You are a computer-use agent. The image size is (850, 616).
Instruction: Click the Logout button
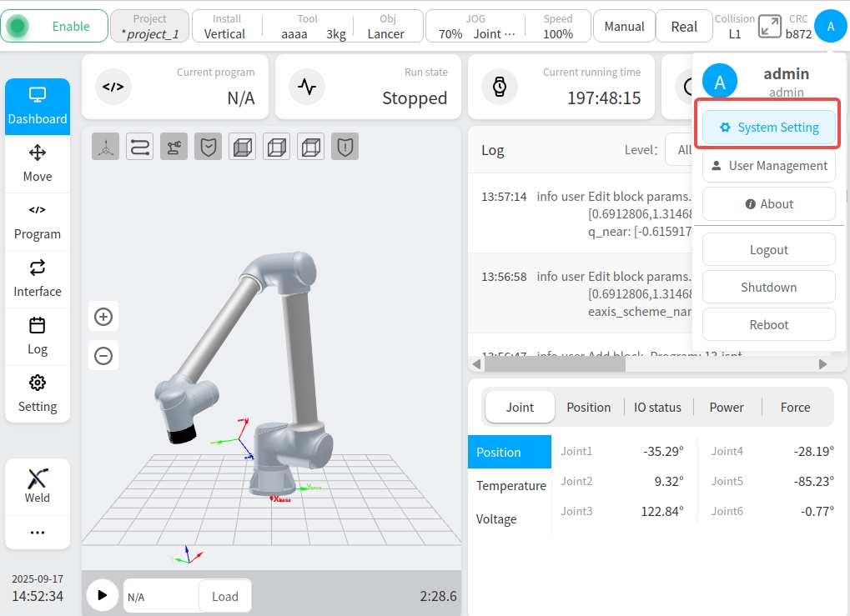[768, 249]
